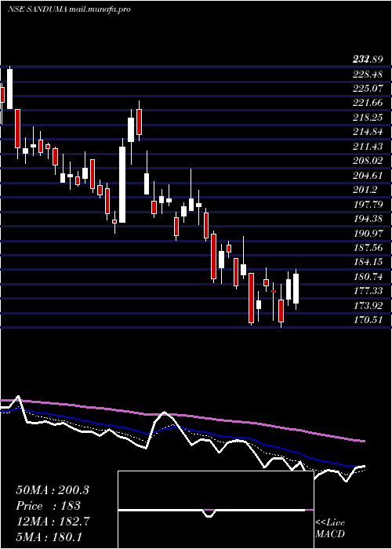
Task: Click the 228.48 price level label
Action: click(x=367, y=74)
